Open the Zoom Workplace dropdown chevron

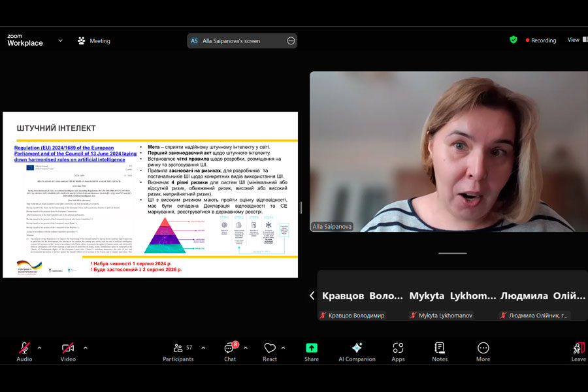[61, 41]
